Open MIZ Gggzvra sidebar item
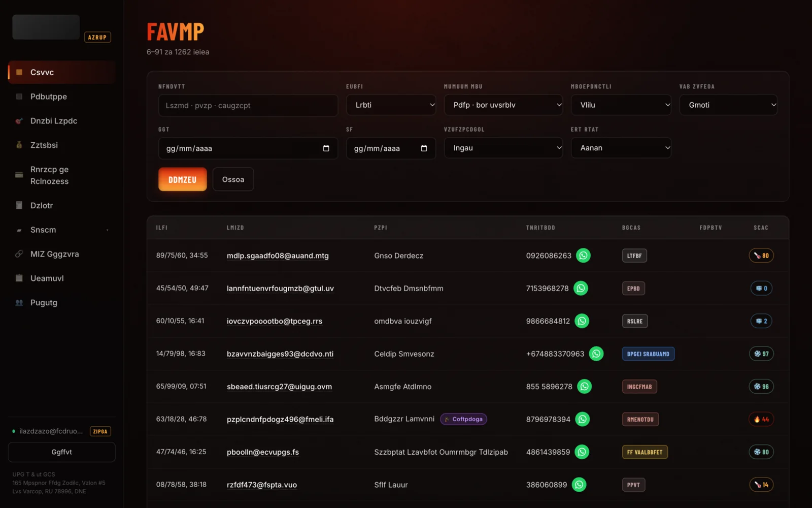This screenshot has width=812, height=508. [x=62, y=254]
